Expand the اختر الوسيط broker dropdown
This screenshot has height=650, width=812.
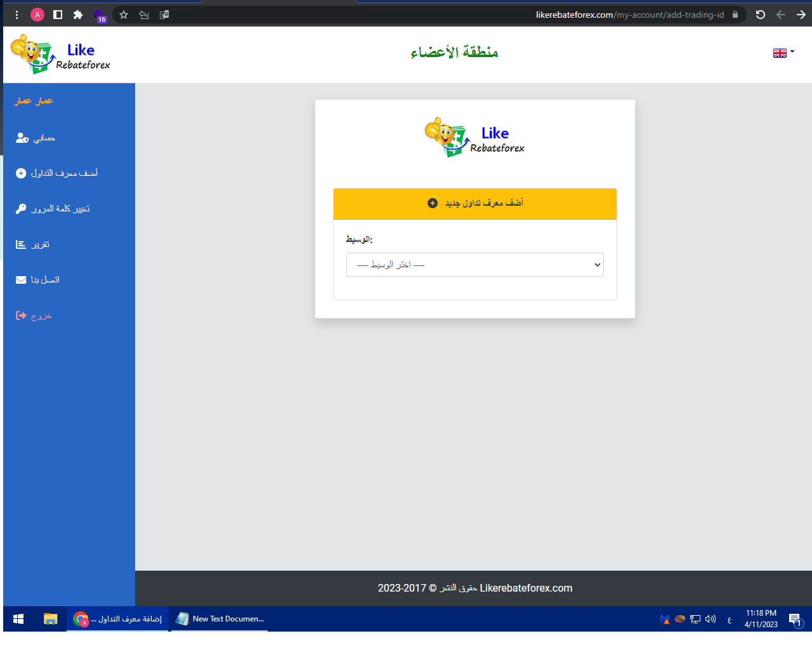475,265
